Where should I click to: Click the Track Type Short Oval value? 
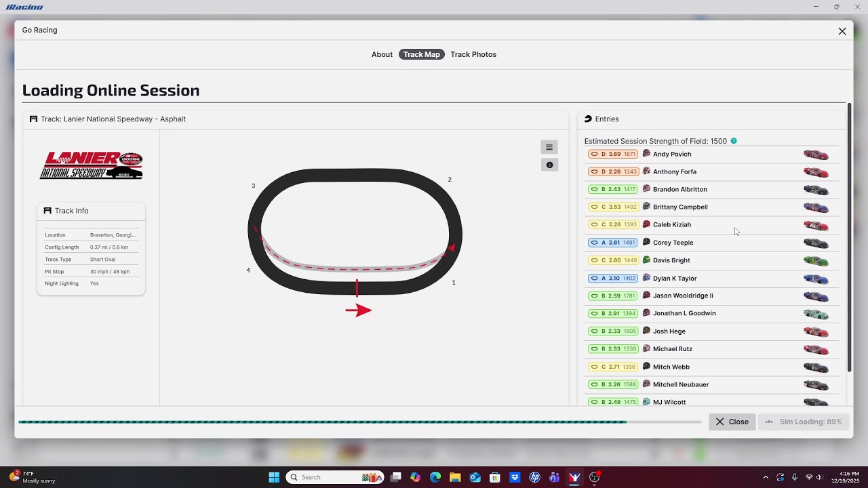click(x=103, y=260)
